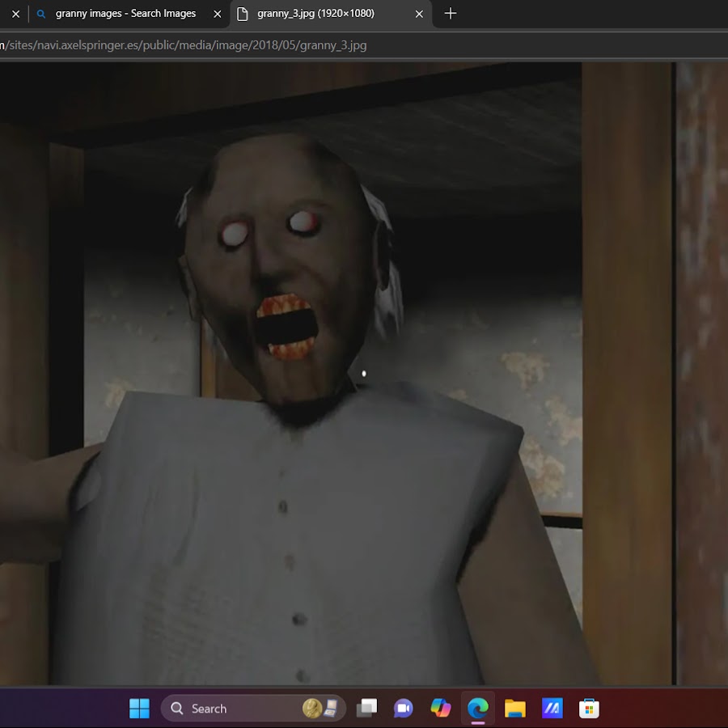Click the address bar URL
Image resolution: width=728 pixels, height=728 pixels.
coord(184,45)
